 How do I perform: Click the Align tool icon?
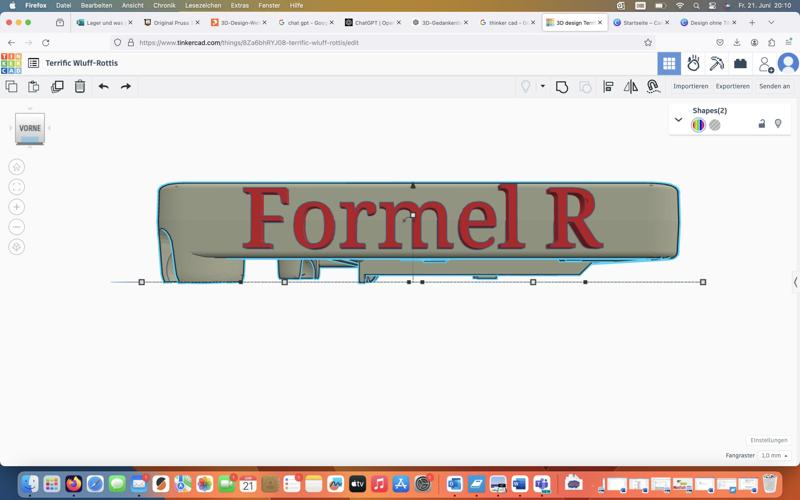[608, 87]
